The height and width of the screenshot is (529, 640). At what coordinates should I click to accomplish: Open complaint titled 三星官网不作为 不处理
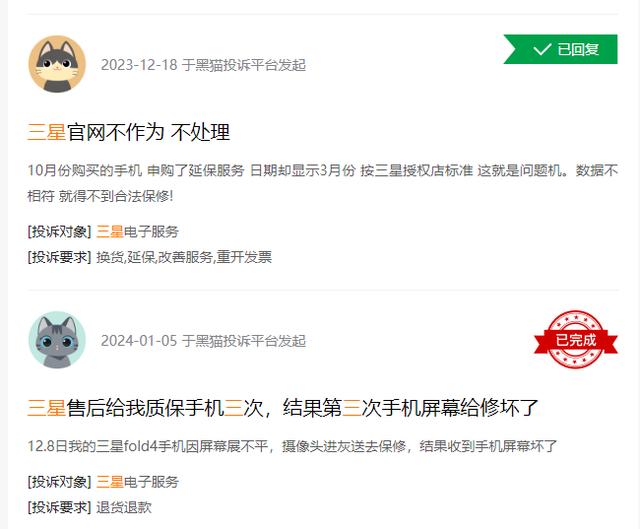tap(129, 132)
